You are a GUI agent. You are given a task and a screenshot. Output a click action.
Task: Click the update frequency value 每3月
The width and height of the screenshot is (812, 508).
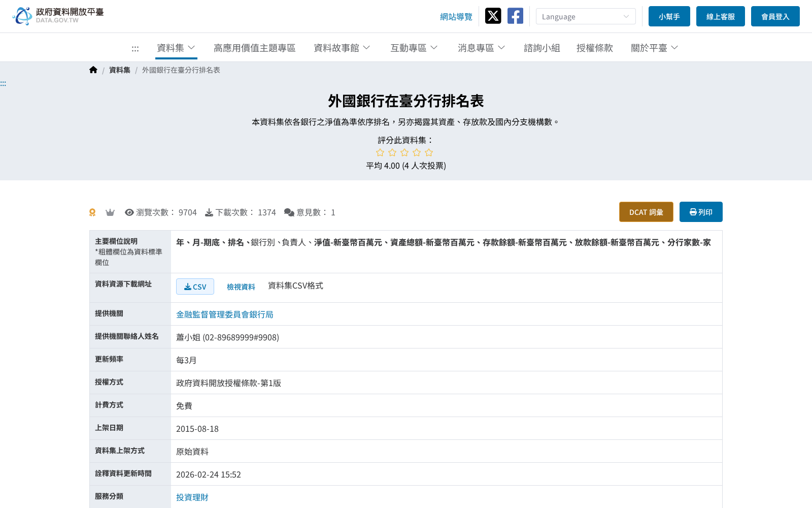click(x=186, y=360)
